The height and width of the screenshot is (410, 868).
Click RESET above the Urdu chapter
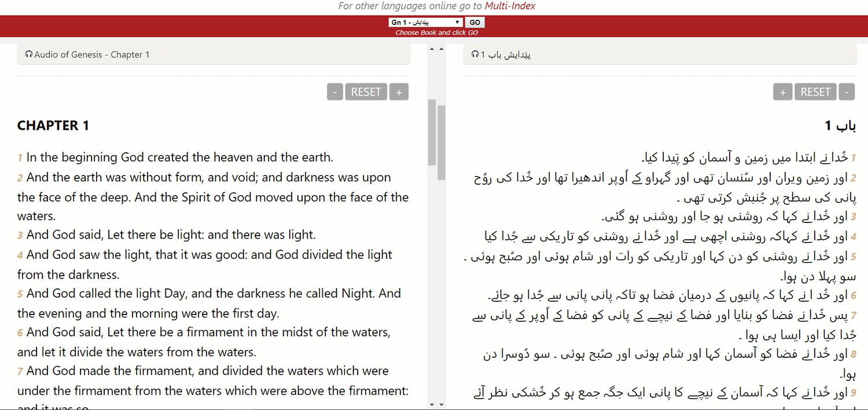tap(816, 92)
